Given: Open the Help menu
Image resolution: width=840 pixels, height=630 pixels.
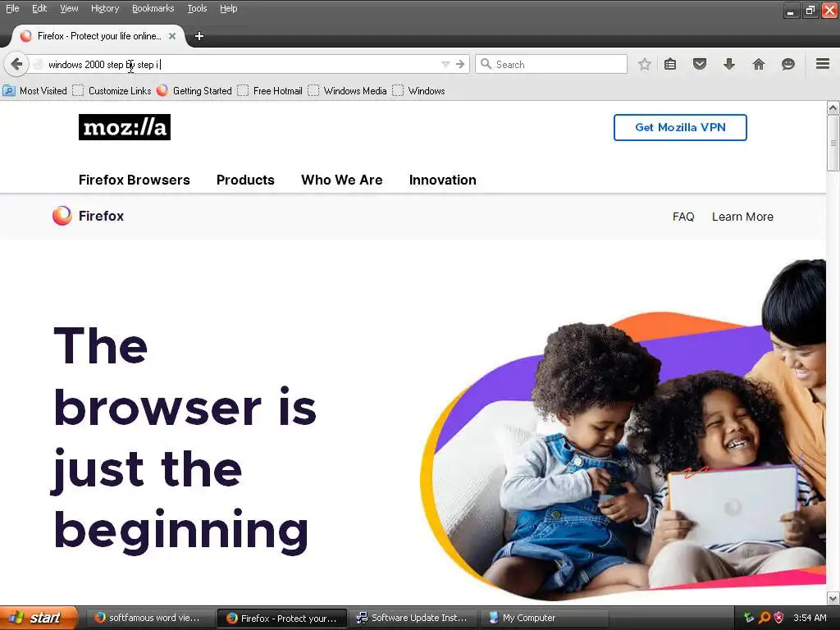Looking at the screenshot, I should coord(229,8).
